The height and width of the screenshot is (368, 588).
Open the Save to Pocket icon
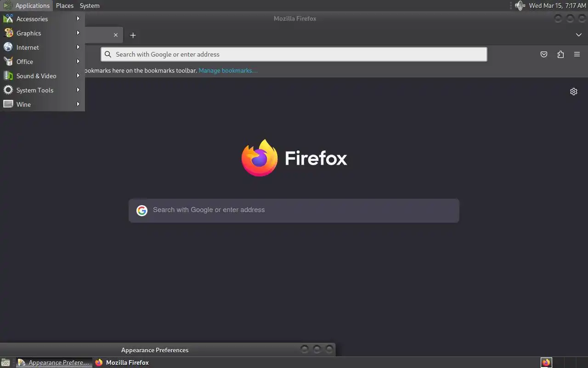point(544,54)
